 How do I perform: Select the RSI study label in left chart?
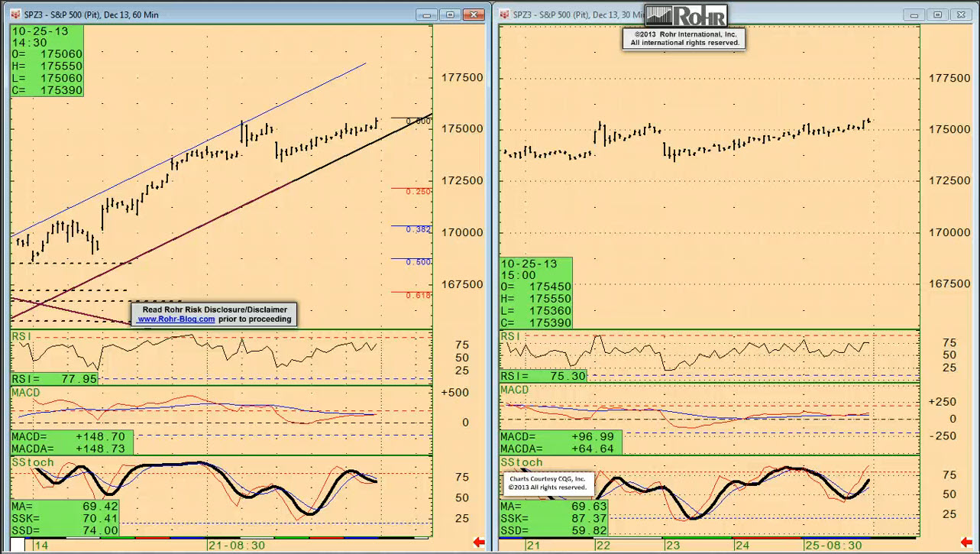(x=20, y=336)
